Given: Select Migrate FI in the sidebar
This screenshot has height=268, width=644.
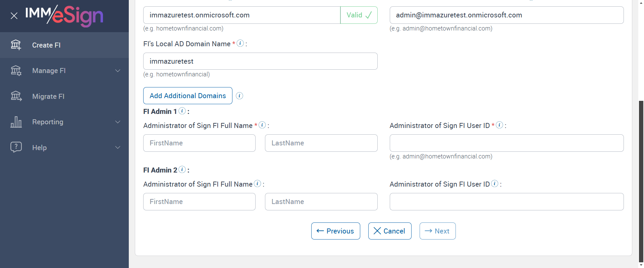Looking at the screenshot, I should [48, 96].
